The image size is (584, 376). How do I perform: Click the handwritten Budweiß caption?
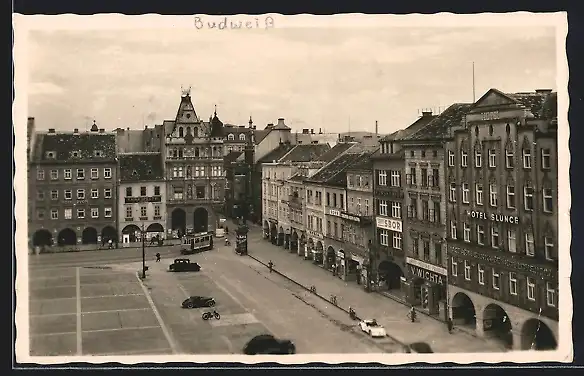[234, 23]
